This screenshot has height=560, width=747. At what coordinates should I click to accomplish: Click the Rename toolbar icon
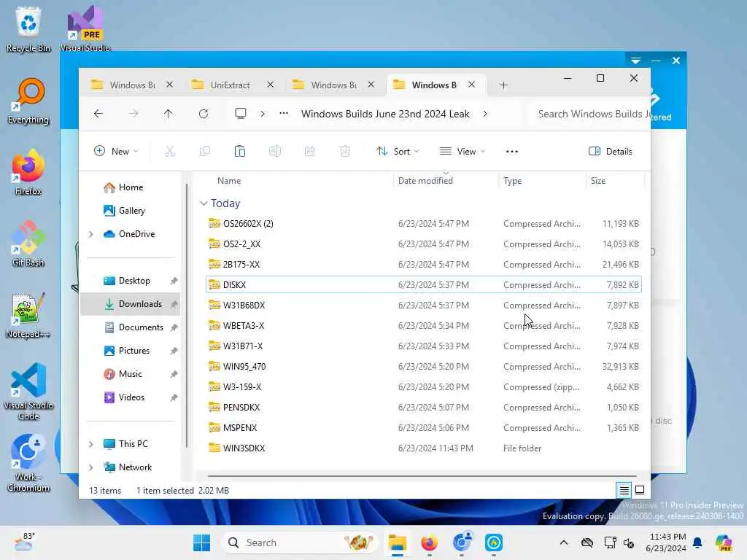pyautogui.click(x=275, y=152)
